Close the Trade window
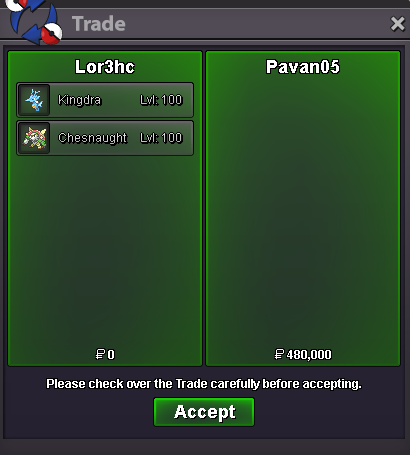This screenshot has width=410, height=455. click(x=397, y=24)
